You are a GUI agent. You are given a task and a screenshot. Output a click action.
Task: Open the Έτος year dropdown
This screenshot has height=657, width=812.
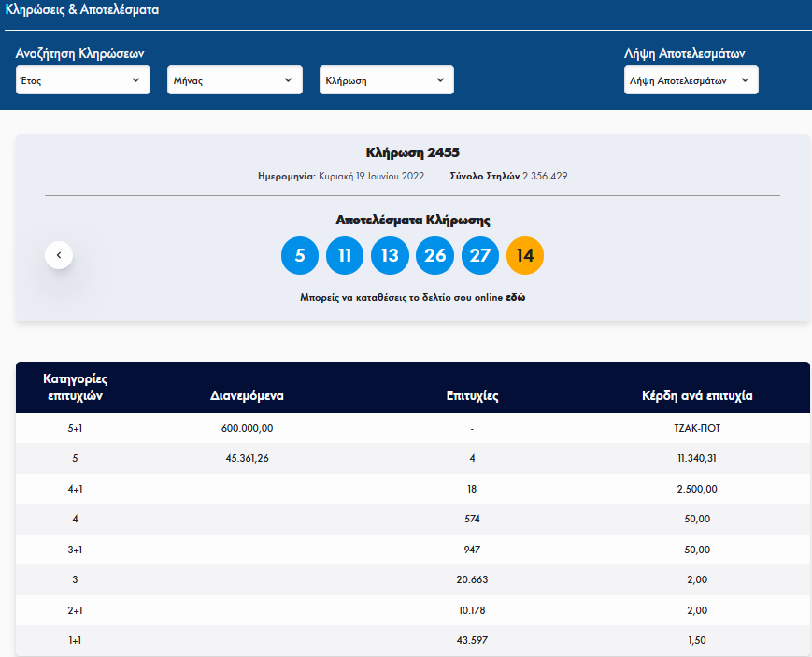coord(83,80)
